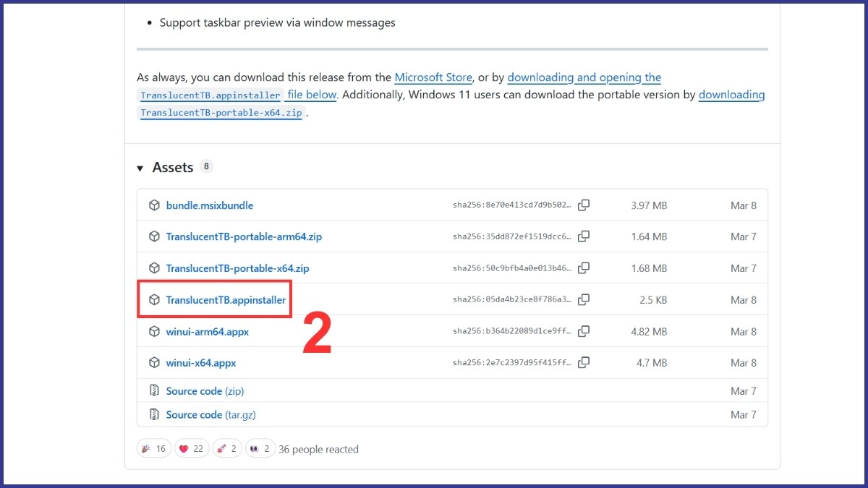Click the 'file below' link text
This screenshot has height=488, width=868.
coord(312,95)
